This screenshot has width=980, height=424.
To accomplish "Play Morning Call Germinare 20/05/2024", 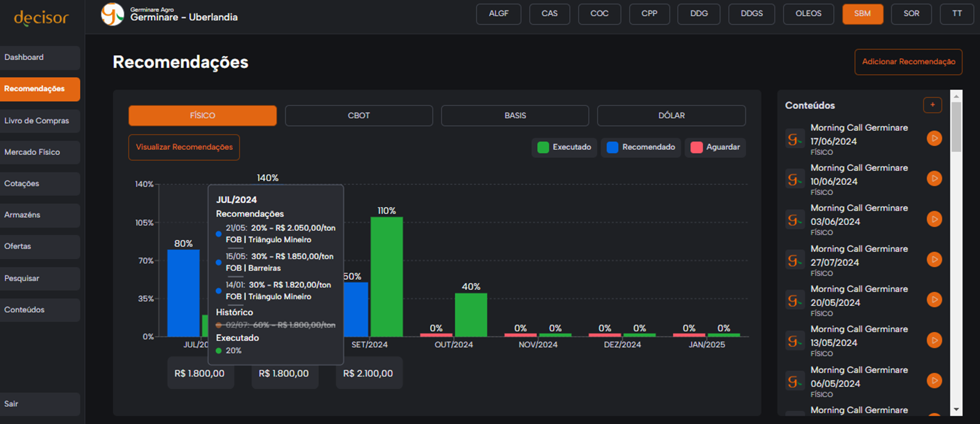I will (934, 300).
